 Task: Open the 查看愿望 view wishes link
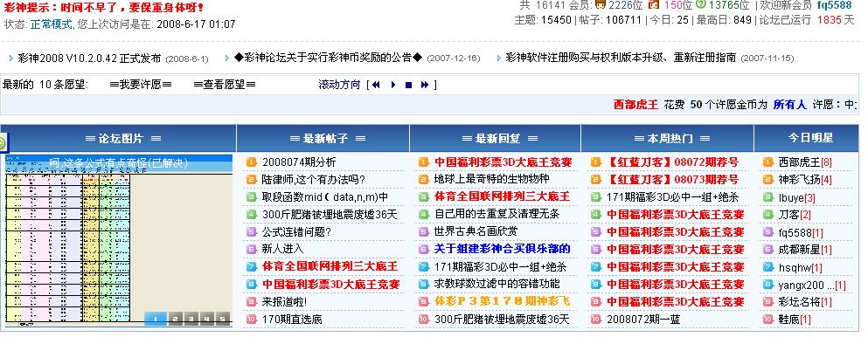(225, 85)
